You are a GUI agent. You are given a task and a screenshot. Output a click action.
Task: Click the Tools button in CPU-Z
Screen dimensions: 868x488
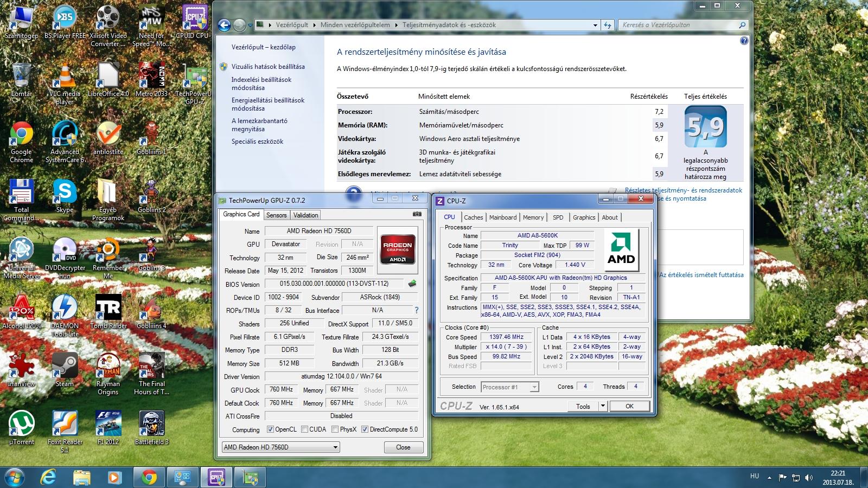click(583, 406)
